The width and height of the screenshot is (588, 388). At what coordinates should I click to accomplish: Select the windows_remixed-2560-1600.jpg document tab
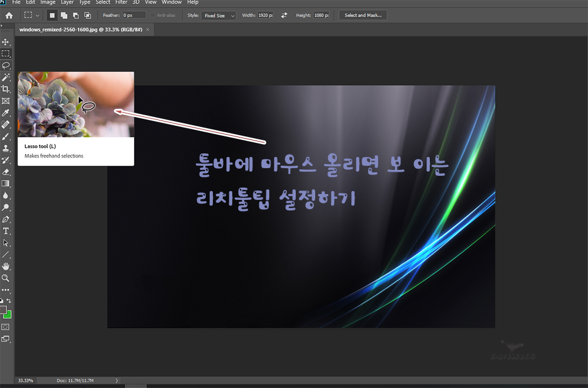pos(81,29)
